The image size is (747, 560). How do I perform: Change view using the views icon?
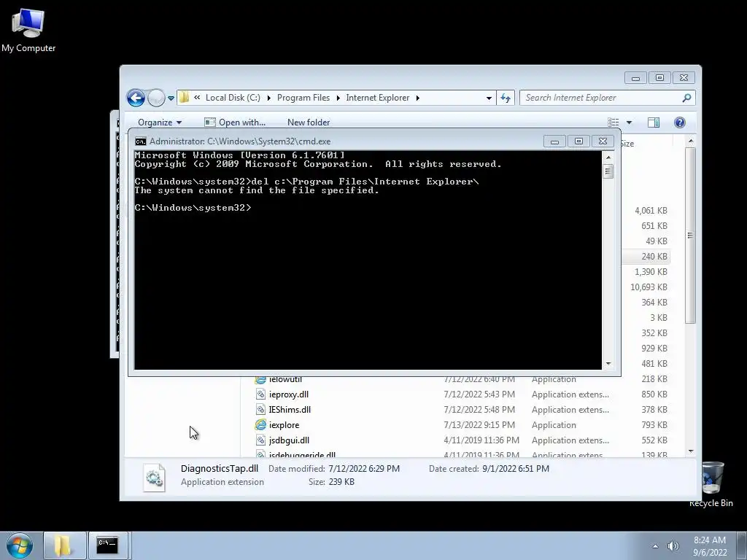(x=614, y=122)
